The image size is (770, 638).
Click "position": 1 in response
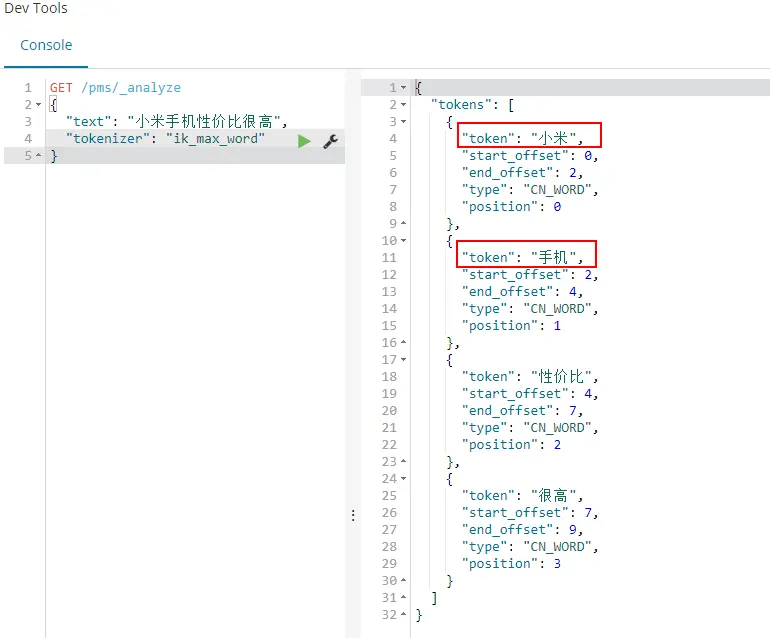pyautogui.click(x=511, y=326)
